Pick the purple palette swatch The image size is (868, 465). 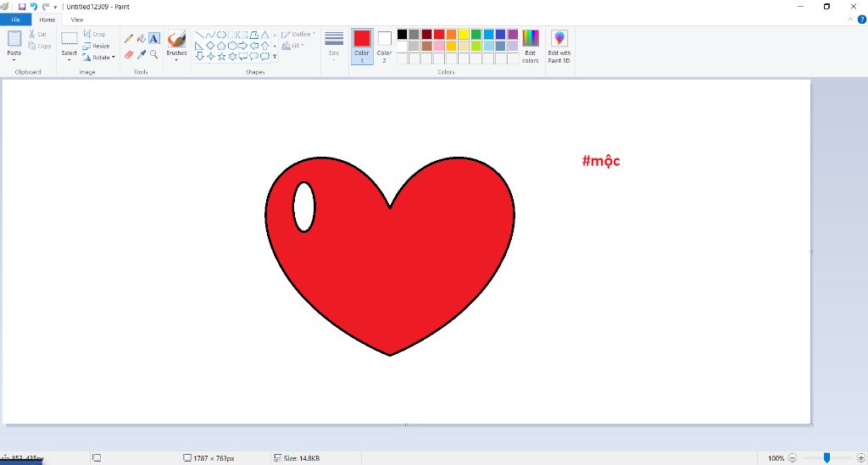coord(513,34)
